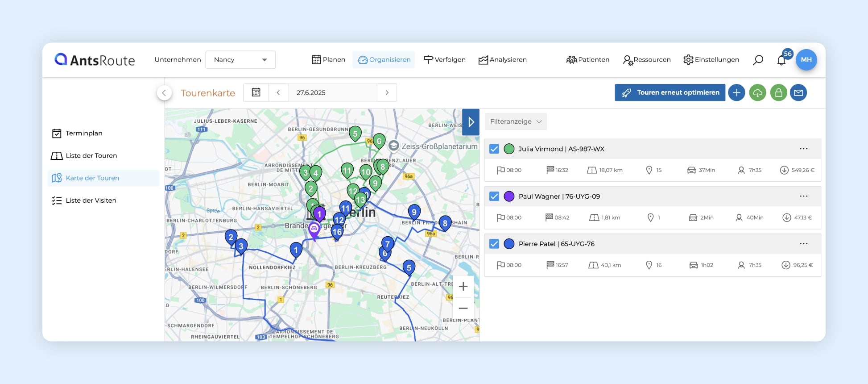Click the blue envelope mail icon

[x=798, y=93]
